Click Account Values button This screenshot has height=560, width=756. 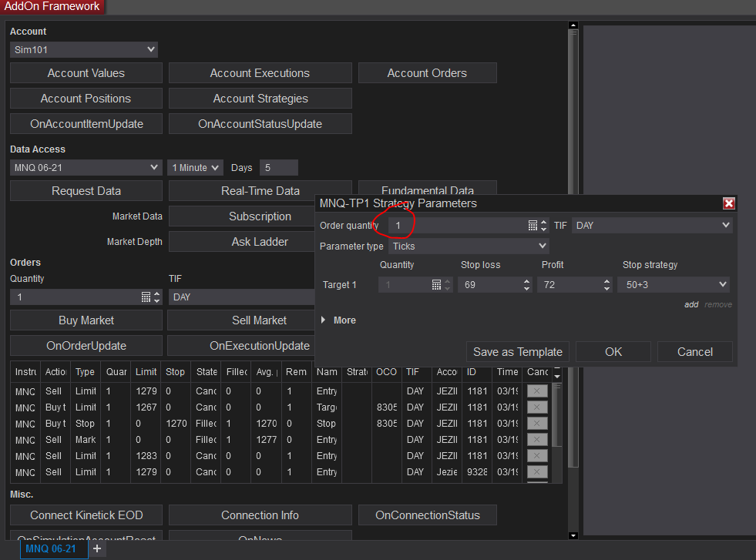tap(86, 73)
